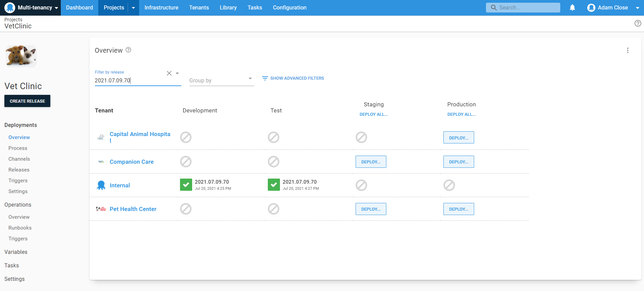Click the Internal tenant octopus icon
This screenshot has width=644, height=291.
[101, 185]
